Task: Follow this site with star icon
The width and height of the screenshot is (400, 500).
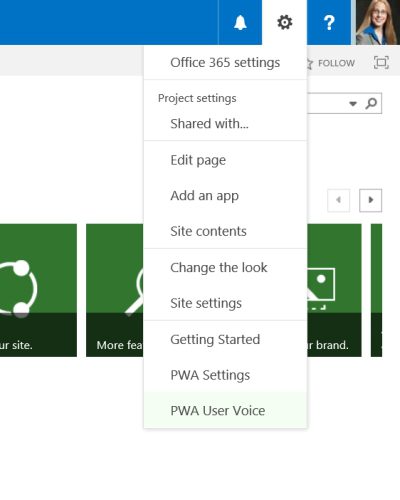Action: 331,63
